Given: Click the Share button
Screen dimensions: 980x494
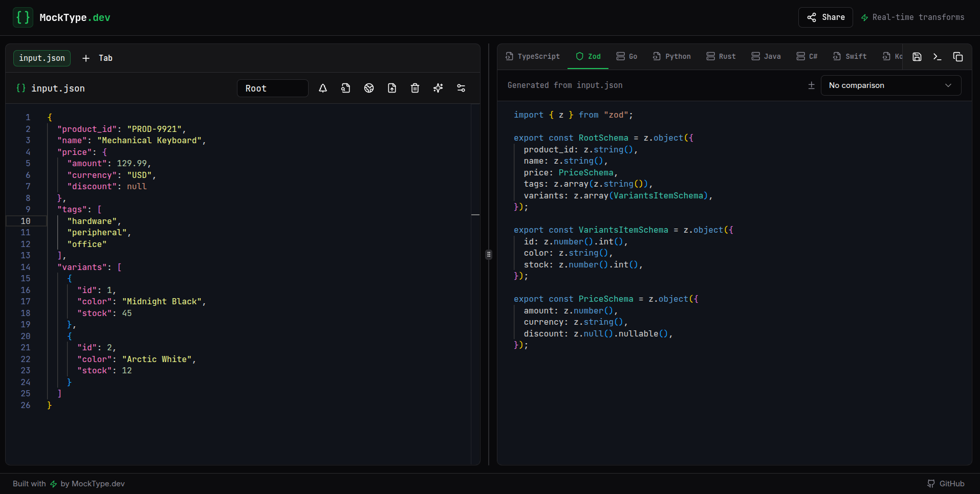Looking at the screenshot, I should (x=825, y=17).
